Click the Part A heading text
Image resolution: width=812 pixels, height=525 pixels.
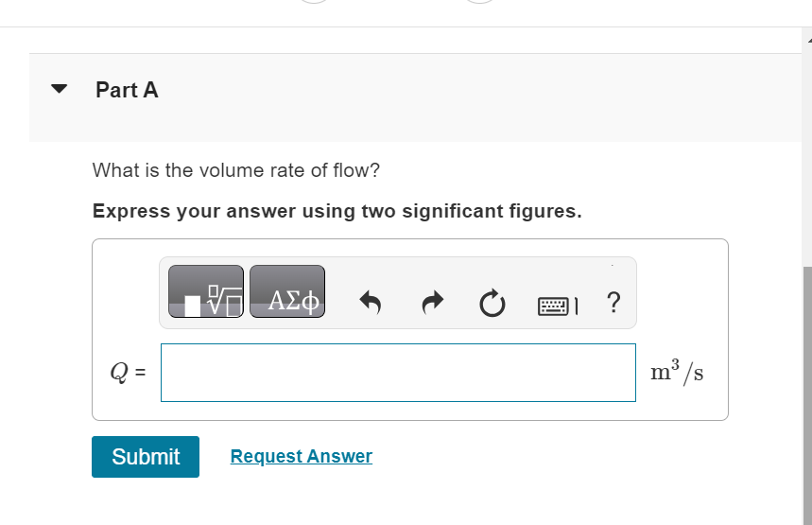click(127, 90)
